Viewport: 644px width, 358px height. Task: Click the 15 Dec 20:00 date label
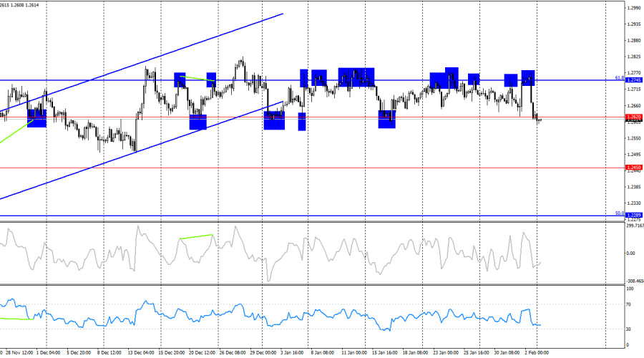point(171,353)
